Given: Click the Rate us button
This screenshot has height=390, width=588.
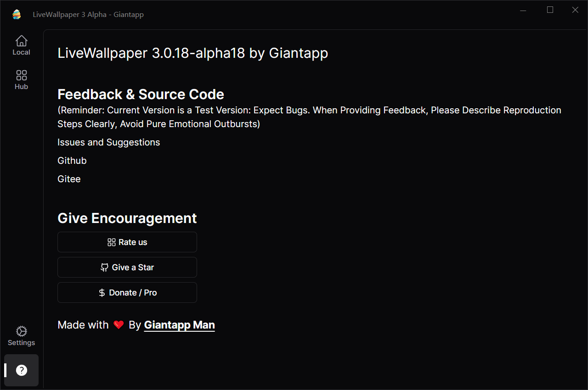Looking at the screenshot, I should (x=127, y=242).
